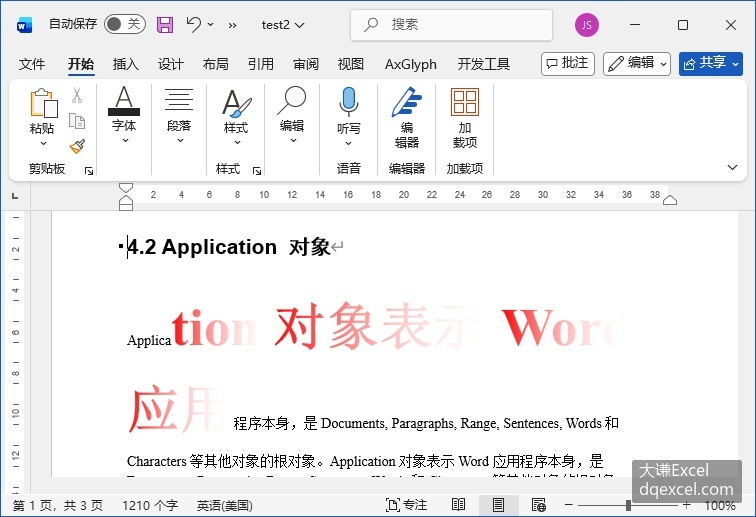Image resolution: width=756 pixels, height=517 pixels.
Task: Open the 开发工具 tab
Action: [x=484, y=64]
